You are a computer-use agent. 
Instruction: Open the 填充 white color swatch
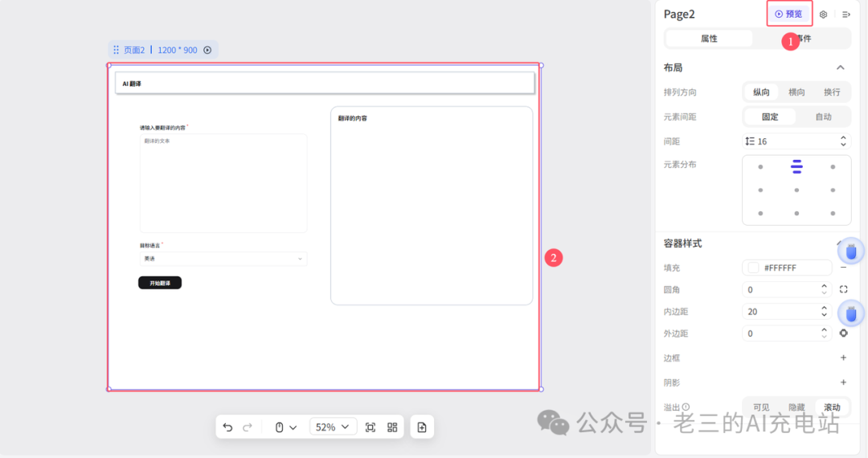click(753, 268)
